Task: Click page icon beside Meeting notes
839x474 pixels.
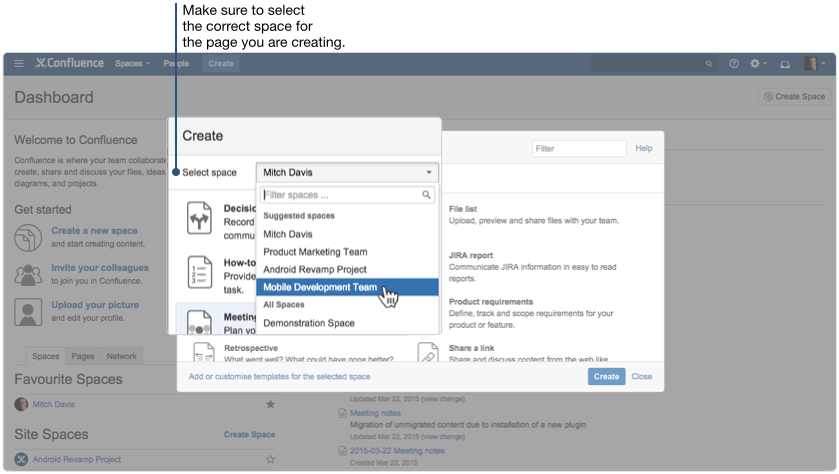Action: pos(343,413)
